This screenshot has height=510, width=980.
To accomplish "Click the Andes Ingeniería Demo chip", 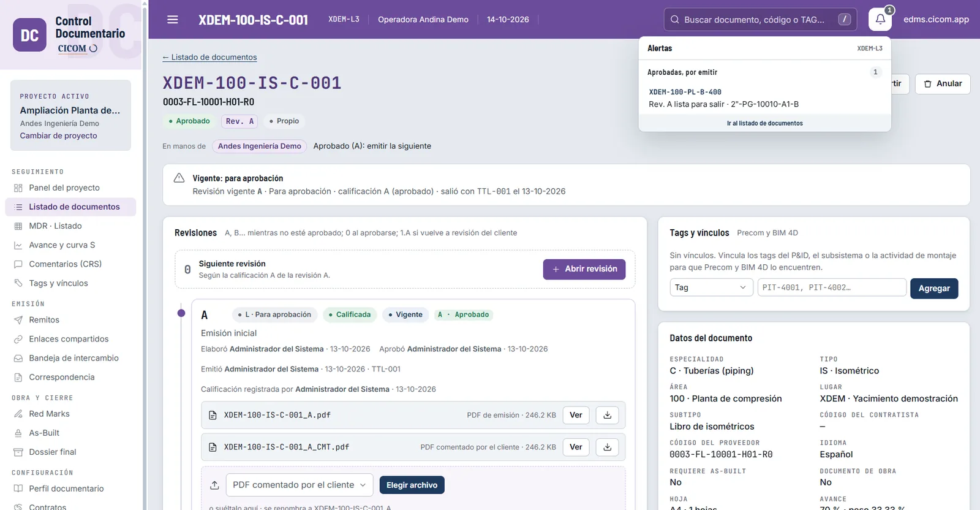I will 260,146.
